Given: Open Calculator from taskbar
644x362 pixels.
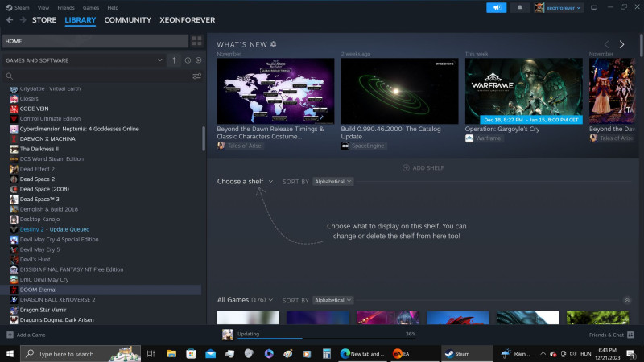Looking at the screenshot, I should pyautogui.click(x=327, y=353).
